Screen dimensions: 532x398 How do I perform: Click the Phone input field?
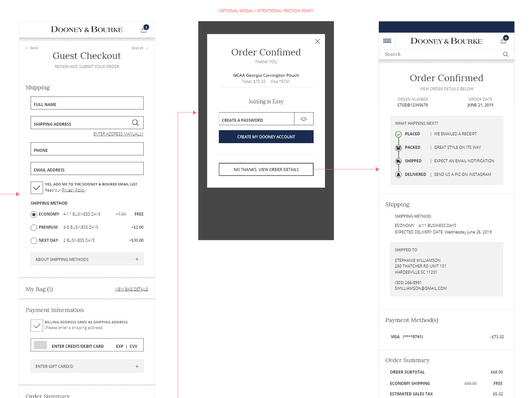point(87,149)
